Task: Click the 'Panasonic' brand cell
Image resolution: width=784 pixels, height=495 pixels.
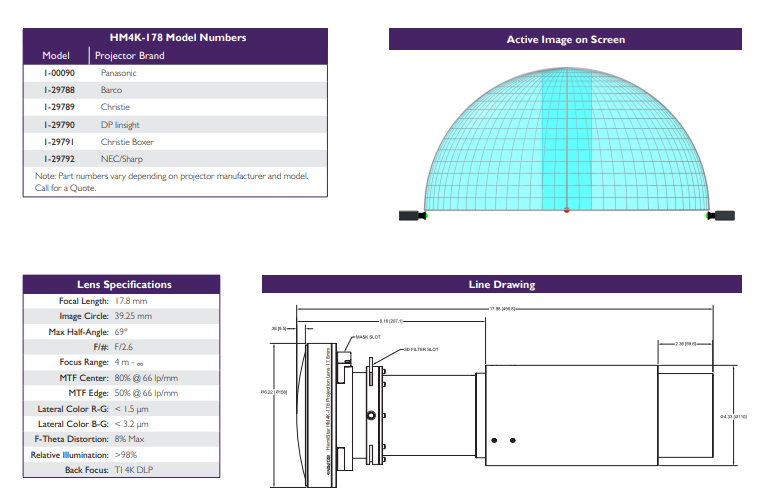Action: coord(118,73)
